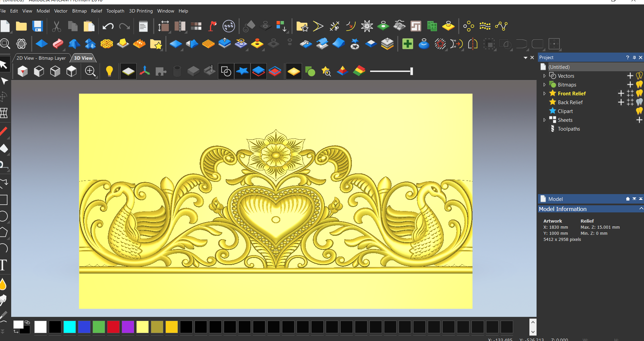Open the Notes page icon in toolbar
The width and height of the screenshot is (644, 341).
(143, 26)
